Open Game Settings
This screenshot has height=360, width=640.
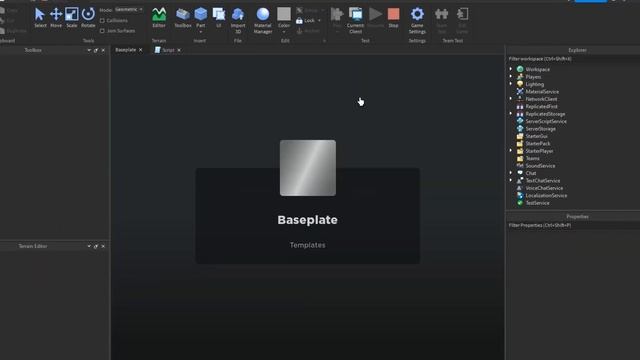click(417, 20)
